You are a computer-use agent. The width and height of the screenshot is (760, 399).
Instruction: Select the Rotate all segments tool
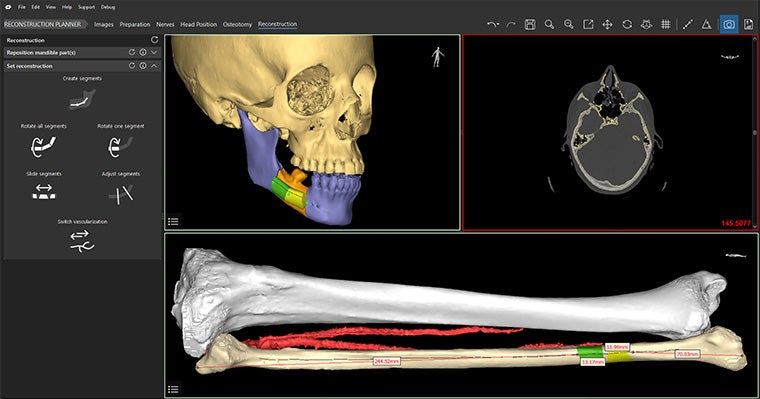click(43, 146)
